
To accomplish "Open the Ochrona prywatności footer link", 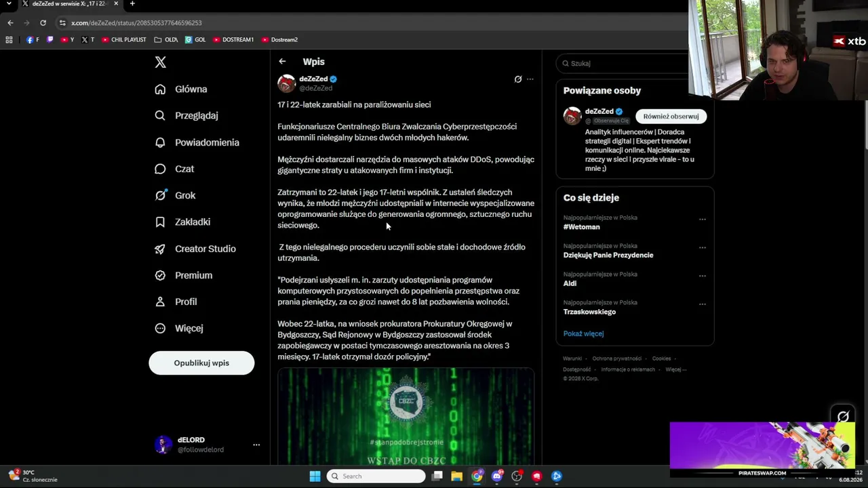I will coord(617,359).
